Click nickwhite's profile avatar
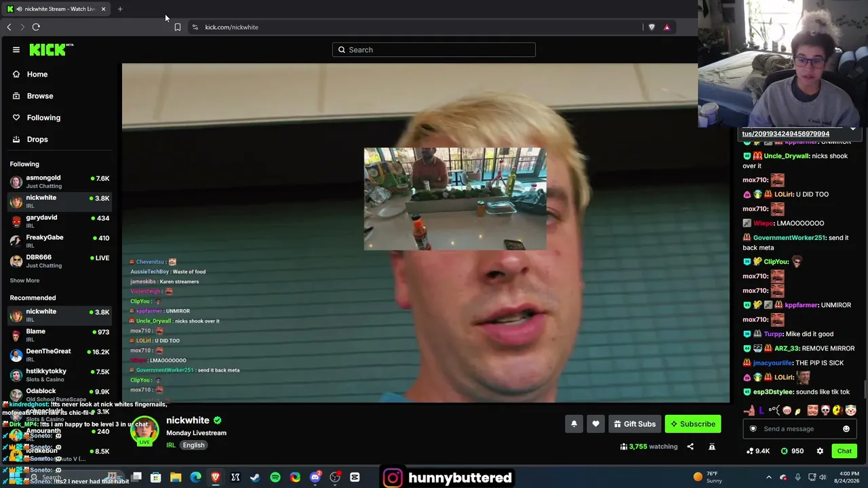This screenshot has width=868, height=488. pos(144,432)
